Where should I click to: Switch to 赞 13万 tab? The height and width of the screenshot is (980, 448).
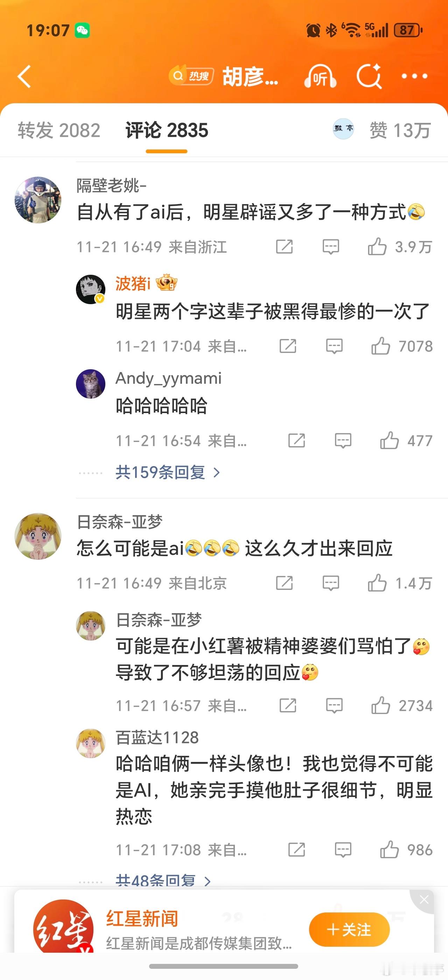pyautogui.click(x=400, y=130)
